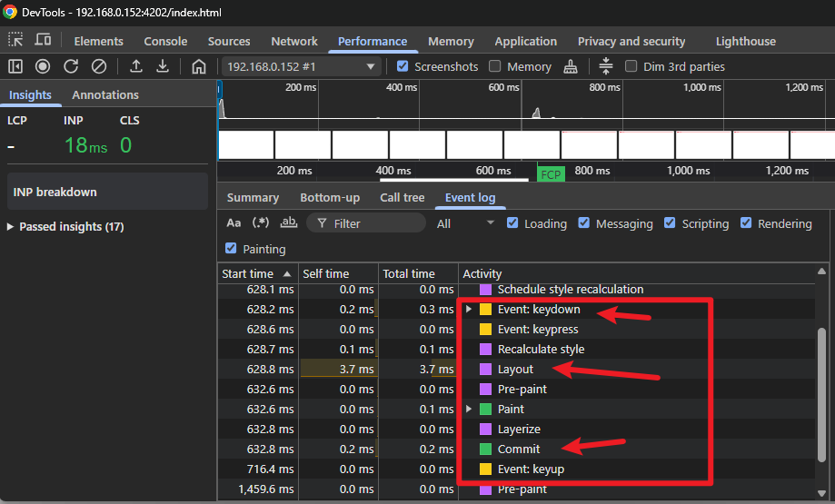Click the Filter input field
The image size is (835, 504).
[366, 223]
